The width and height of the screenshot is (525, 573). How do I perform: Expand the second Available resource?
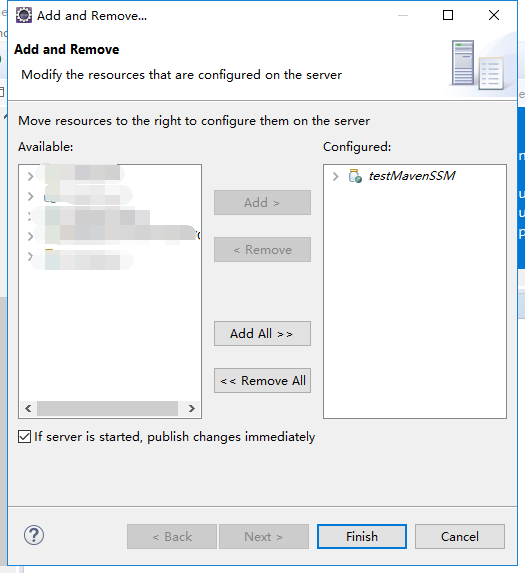click(30, 196)
